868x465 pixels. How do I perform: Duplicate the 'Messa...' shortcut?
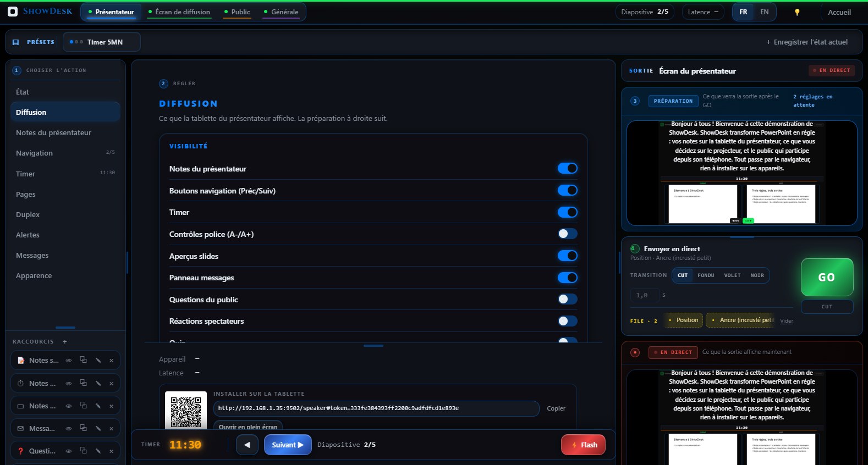tap(83, 428)
